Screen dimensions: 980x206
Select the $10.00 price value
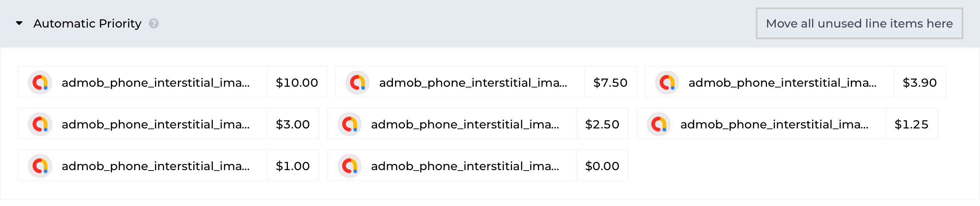pyautogui.click(x=297, y=83)
